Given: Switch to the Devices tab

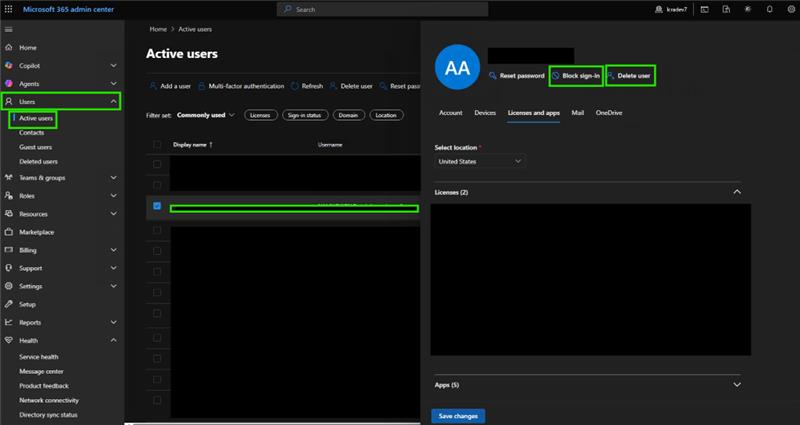Looking at the screenshot, I should click(485, 113).
